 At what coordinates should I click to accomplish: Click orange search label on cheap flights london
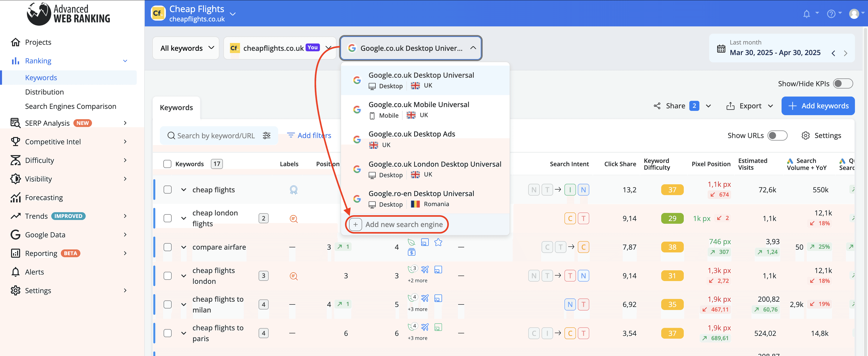[294, 276]
